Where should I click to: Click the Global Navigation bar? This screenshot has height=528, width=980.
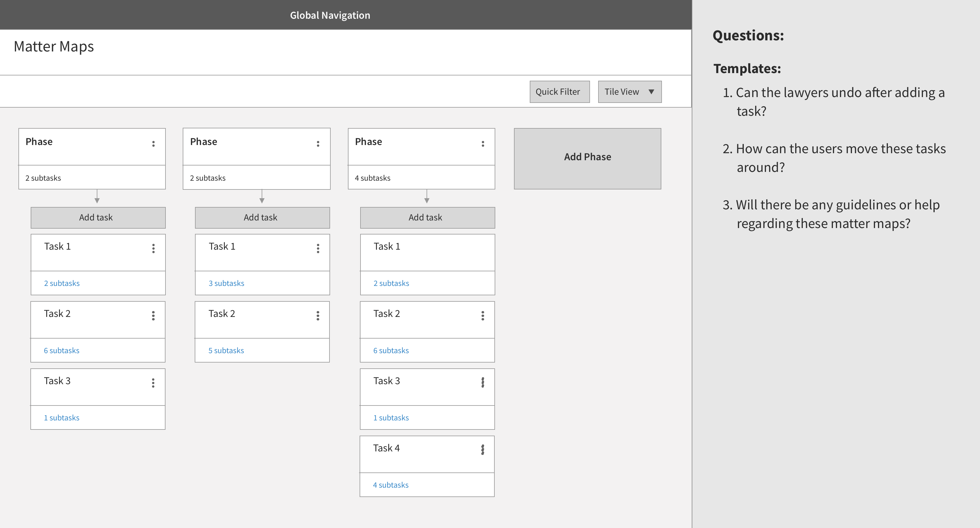(330, 15)
